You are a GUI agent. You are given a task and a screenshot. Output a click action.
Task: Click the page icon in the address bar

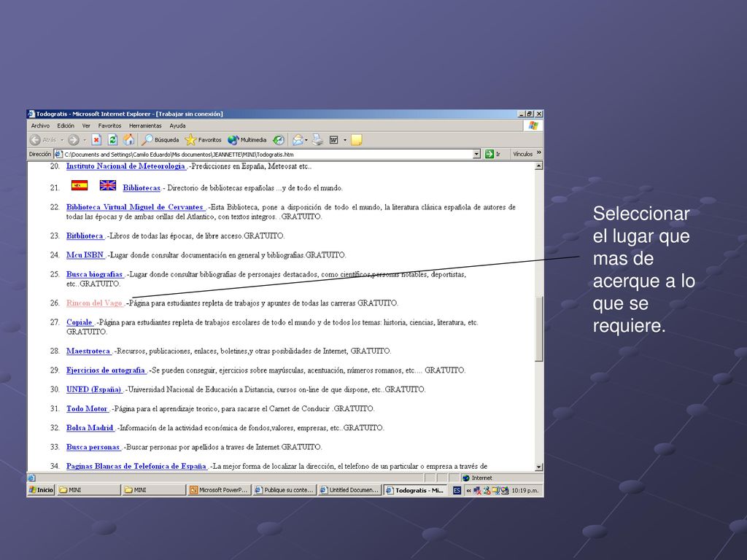point(58,155)
